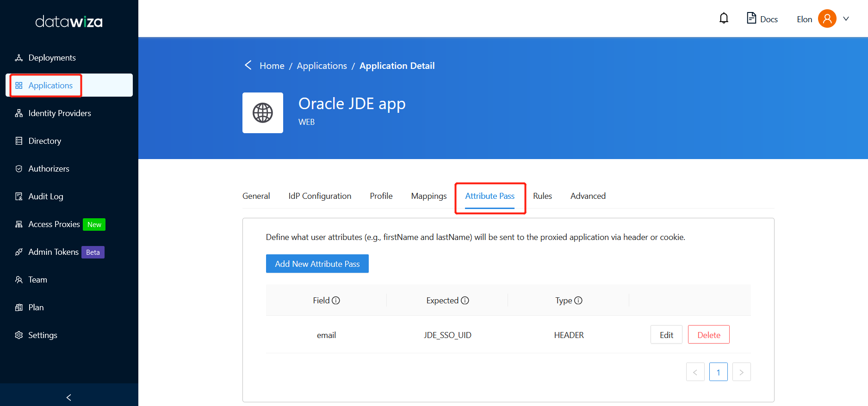Image resolution: width=868 pixels, height=406 pixels.
Task: Click the green New badge
Action: tap(94, 224)
